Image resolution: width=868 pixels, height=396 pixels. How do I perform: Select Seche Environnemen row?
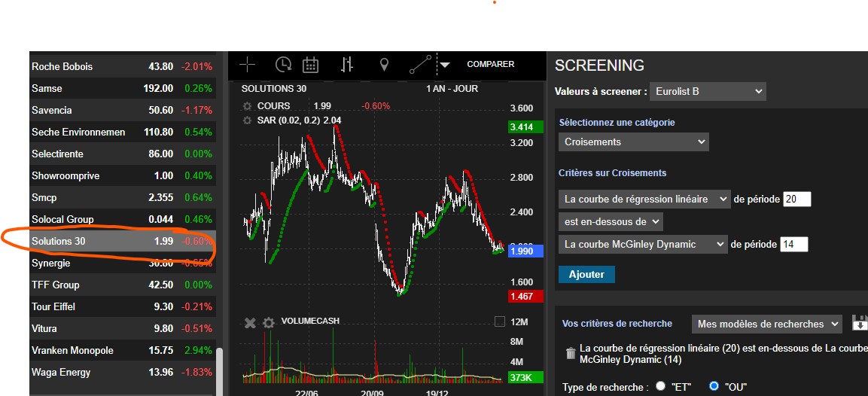point(123,132)
